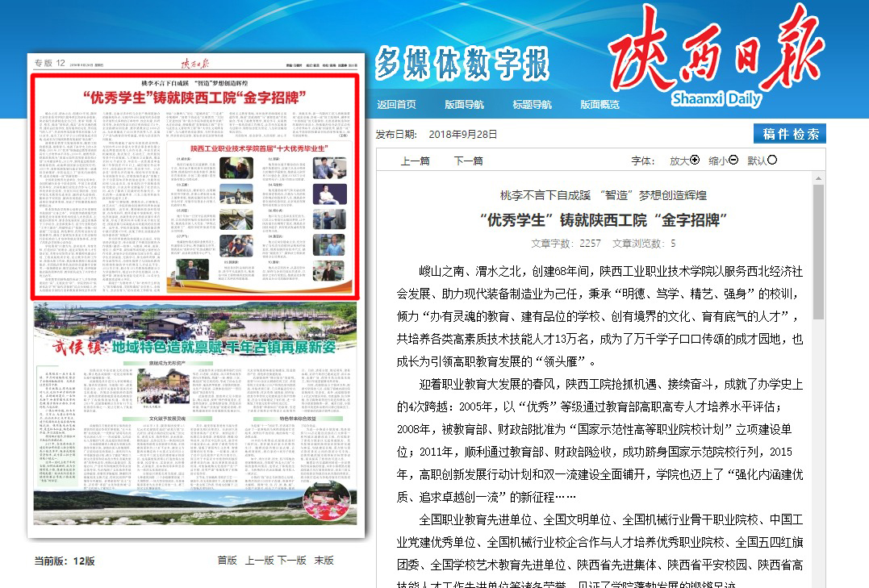Go to next page via 下一版
This screenshot has width=869, height=588.
[x=292, y=561]
